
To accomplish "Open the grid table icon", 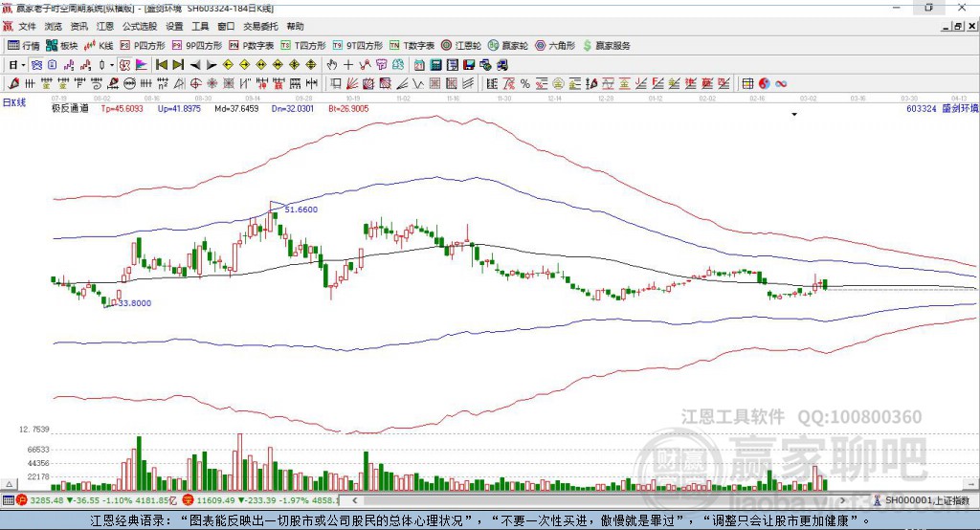I will pyautogui.click(x=747, y=83).
